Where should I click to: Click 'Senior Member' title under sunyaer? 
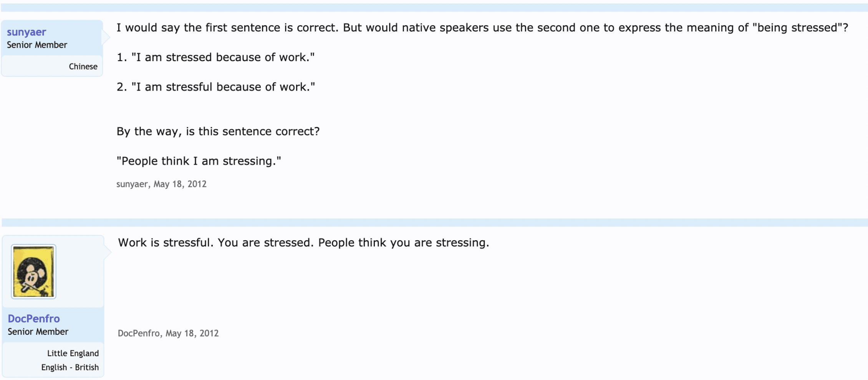37,45
